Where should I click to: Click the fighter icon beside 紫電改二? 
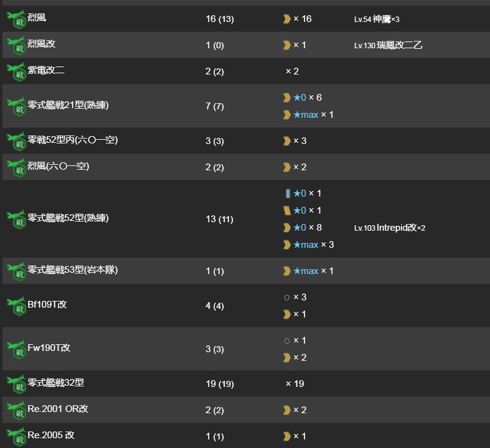[16, 71]
